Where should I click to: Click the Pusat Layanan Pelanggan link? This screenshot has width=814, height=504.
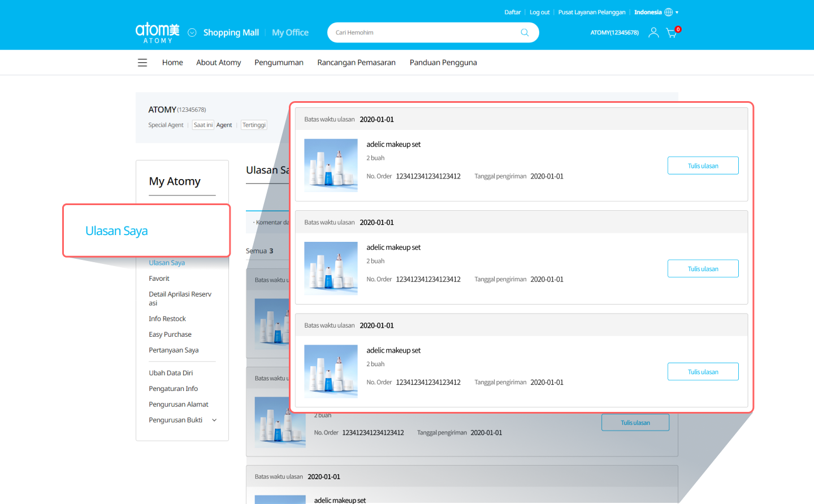point(591,12)
